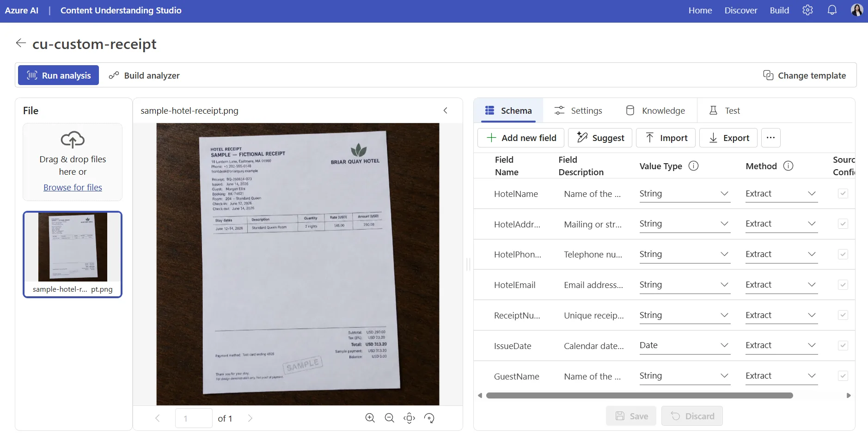Toggle source checkbox for HotelName
Image resolution: width=868 pixels, height=435 pixels.
843,194
